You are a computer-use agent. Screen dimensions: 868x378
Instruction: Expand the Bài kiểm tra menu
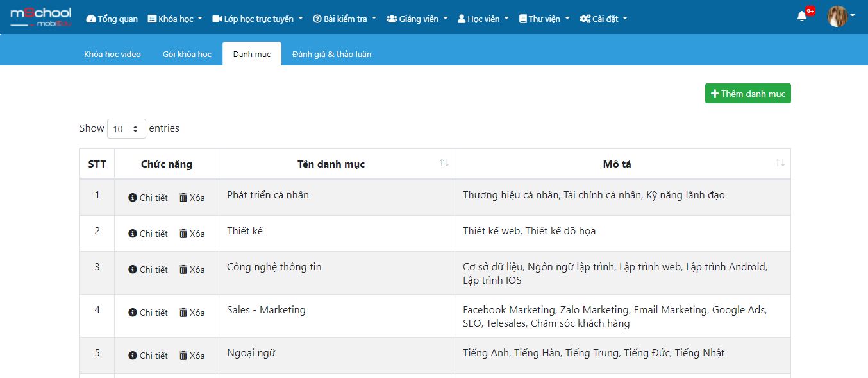345,19
